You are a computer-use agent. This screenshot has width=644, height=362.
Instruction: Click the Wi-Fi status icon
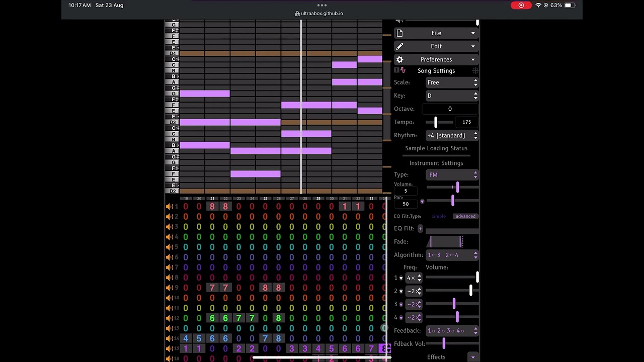[538, 5]
